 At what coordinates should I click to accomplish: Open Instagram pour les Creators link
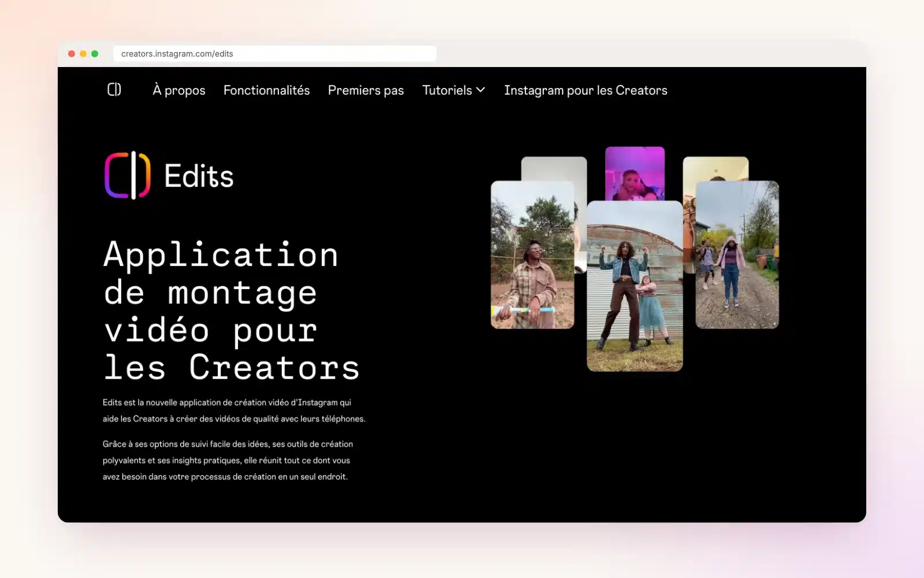(586, 90)
